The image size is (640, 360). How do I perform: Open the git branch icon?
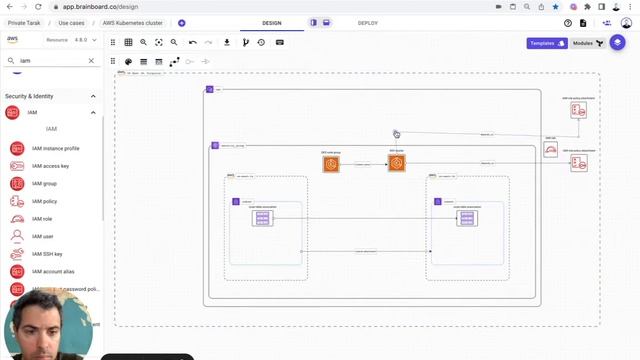pyautogui.click(x=245, y=42)
